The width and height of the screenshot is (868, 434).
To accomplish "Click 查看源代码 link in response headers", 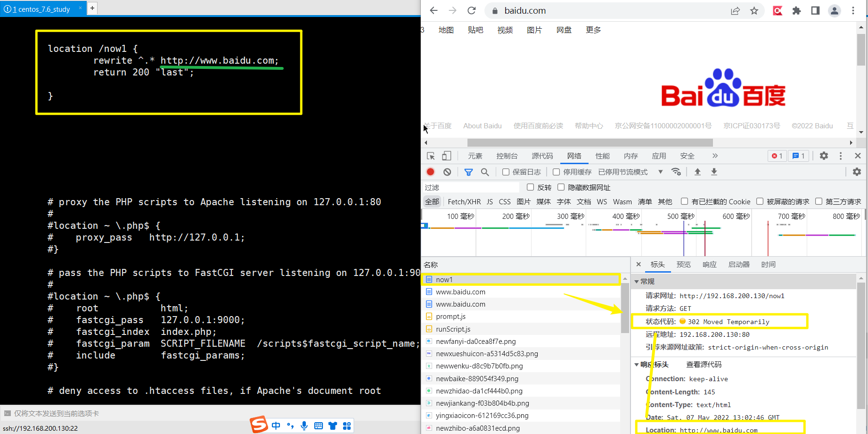I will tap(704, 365).
